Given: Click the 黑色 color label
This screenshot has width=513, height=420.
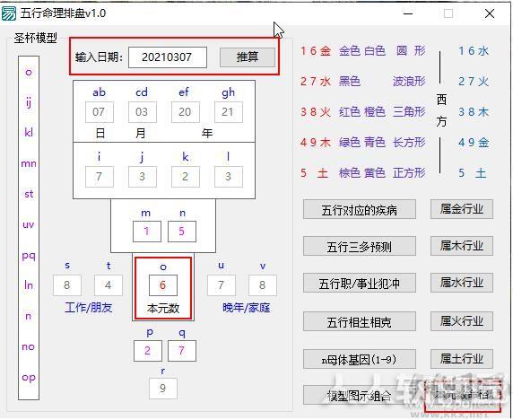Looking at the screenshot, I should [x=350, y=81].
